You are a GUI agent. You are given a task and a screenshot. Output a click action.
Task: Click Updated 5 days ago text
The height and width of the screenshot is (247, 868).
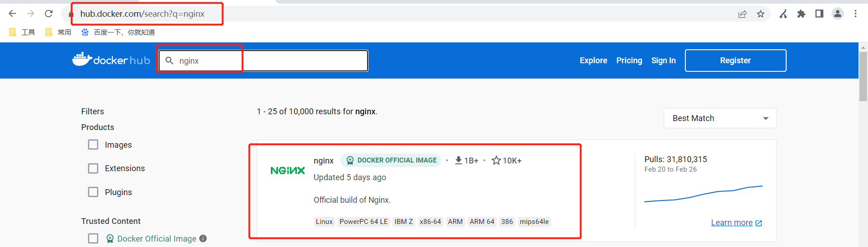click(350, 177)
